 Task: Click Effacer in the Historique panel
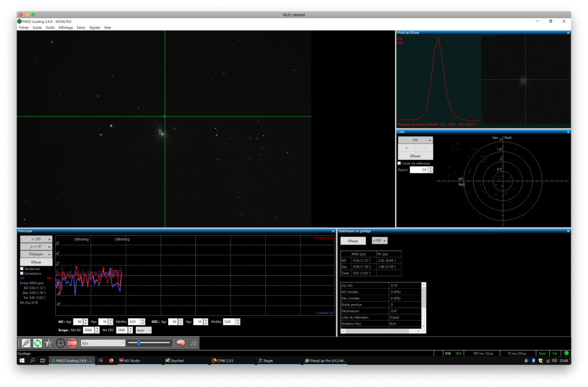pyautogui.click(x=36, y=262)
